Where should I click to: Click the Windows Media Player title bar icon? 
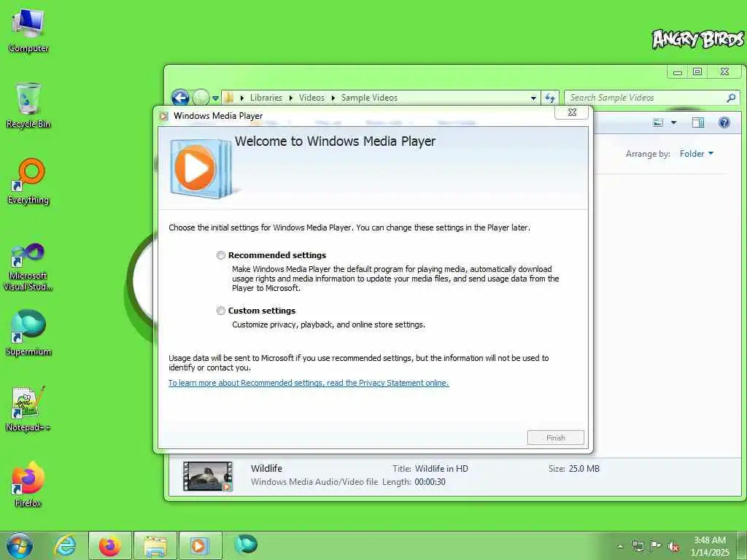coord(164,116)
